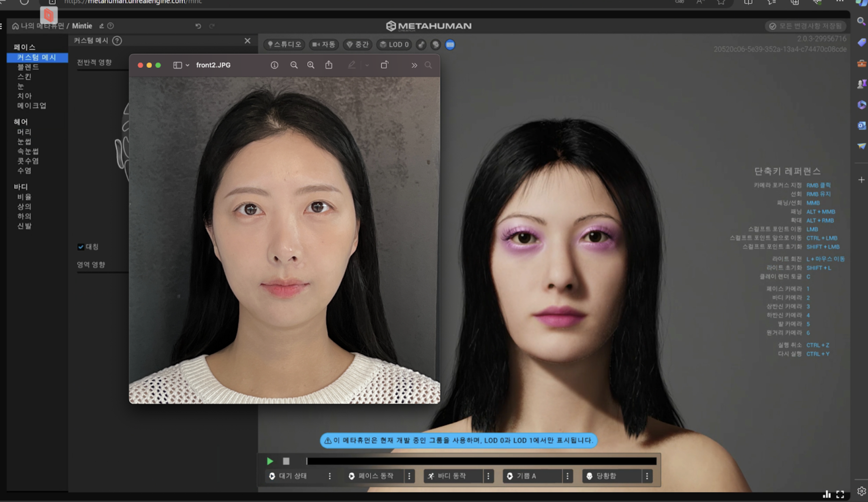Toggle fullscreen icon at bottom right
The image size is (868, 502).
tap(840, 494)
